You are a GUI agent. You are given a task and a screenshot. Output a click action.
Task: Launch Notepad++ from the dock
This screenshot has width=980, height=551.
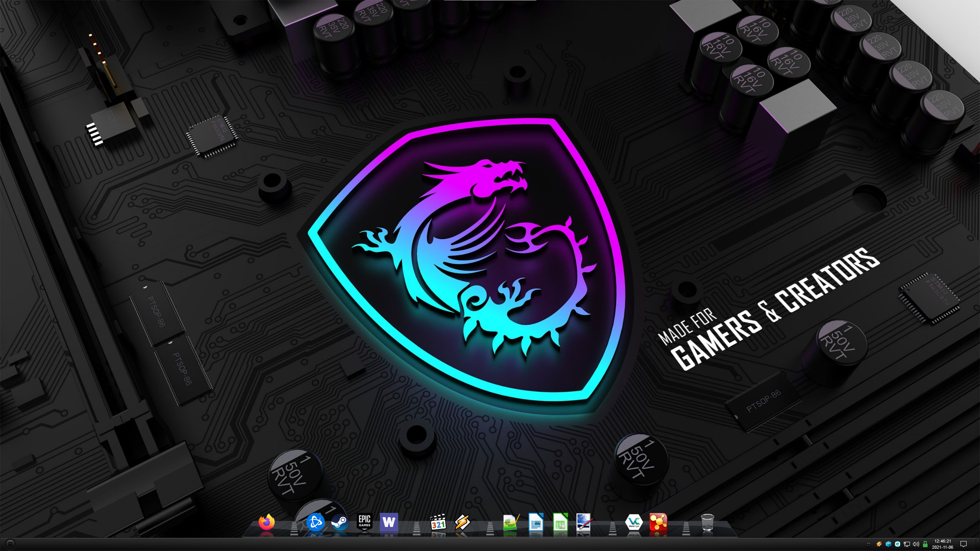click(x=511, y=522)
